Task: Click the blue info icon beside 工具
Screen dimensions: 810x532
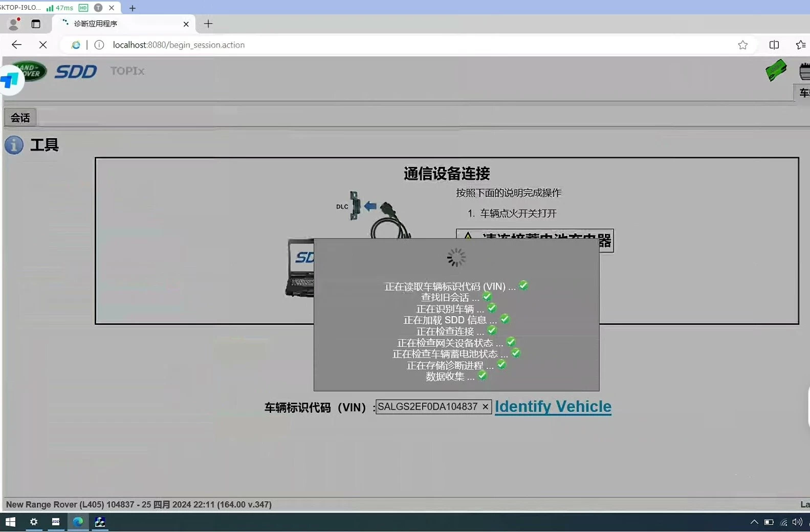Action: pos(14,145)
